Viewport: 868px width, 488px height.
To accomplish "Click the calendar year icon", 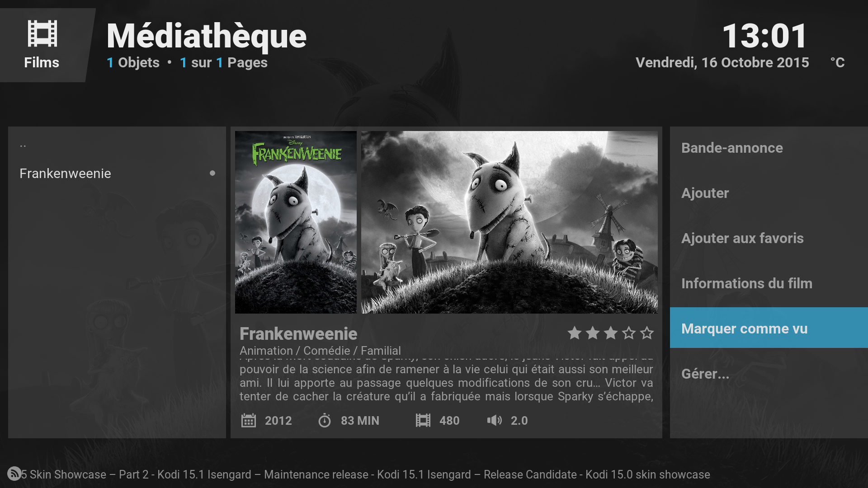I will (249, 421).
